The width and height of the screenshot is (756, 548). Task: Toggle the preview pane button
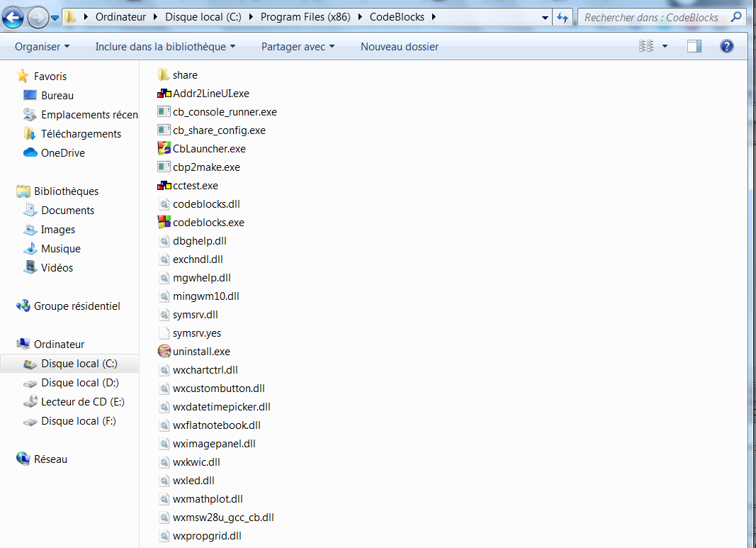coord(694,47)
